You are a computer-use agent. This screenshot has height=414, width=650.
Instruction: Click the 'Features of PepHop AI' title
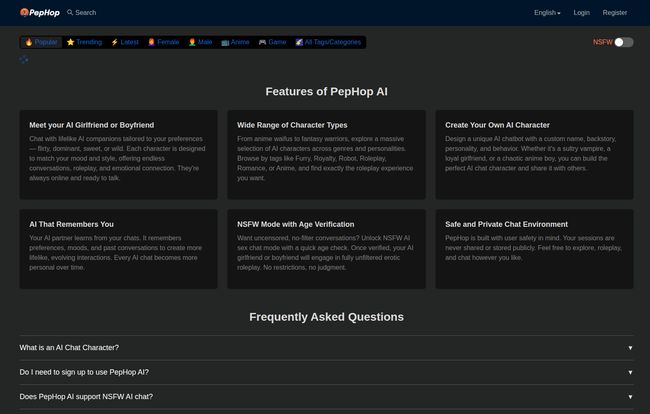(327, 92)
